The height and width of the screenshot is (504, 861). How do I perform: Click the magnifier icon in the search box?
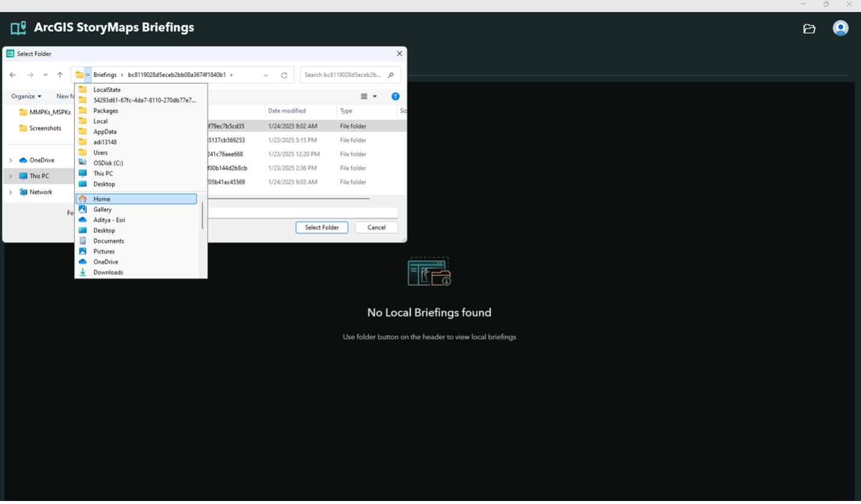click(x=391, y=75)
